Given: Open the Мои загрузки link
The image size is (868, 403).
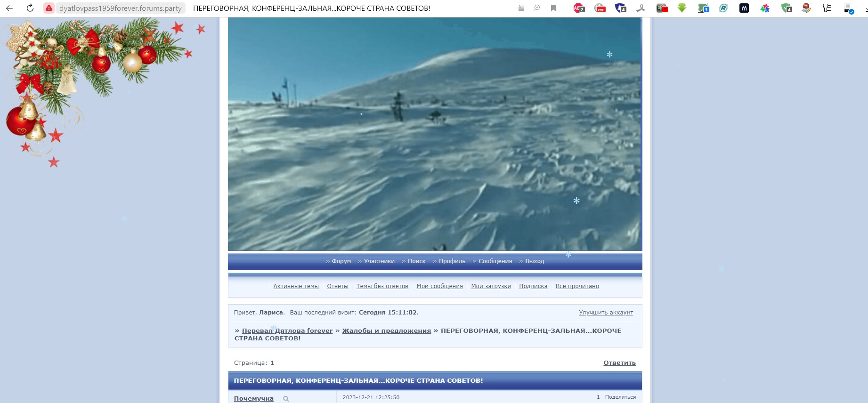Looking at the screenshot, I should (x=491, y=286).
